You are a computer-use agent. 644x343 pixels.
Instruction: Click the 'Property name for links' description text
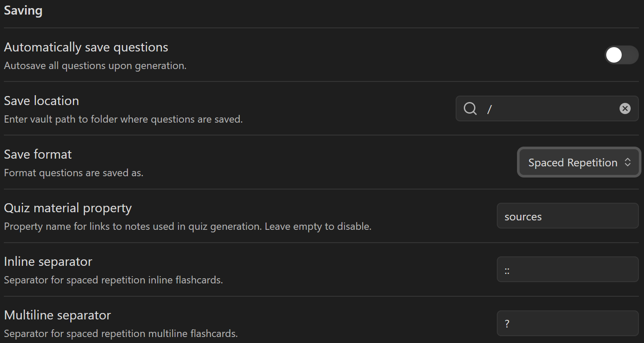(x=187, y=227)
